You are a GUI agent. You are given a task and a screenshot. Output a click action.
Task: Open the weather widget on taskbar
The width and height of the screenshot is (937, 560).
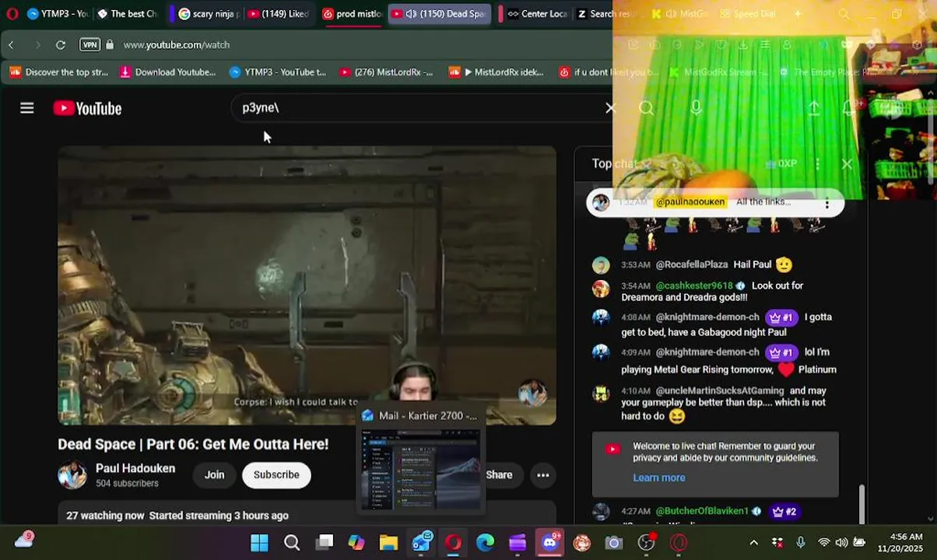point(24,540)
